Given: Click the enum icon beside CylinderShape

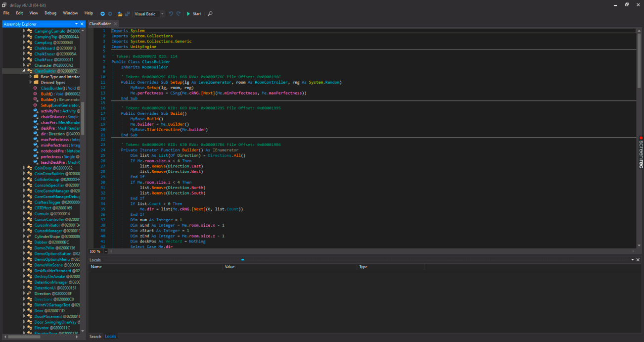Looking at the screenshot, I should tap(30, 237).
